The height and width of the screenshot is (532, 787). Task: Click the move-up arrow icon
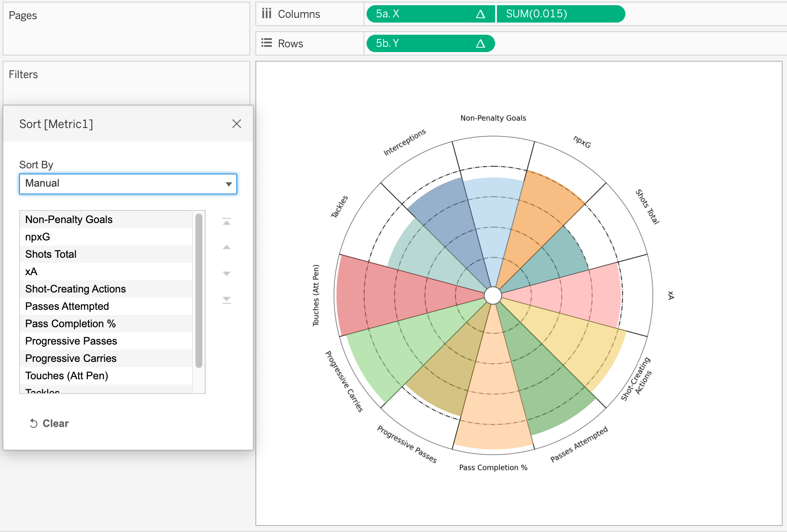coord(227,247)
